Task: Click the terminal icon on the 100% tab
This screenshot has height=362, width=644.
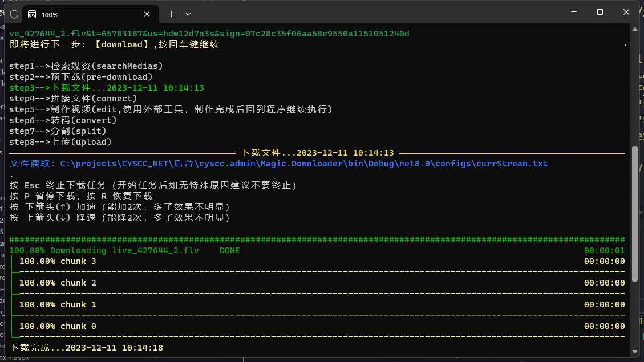Action: (33, 14)
